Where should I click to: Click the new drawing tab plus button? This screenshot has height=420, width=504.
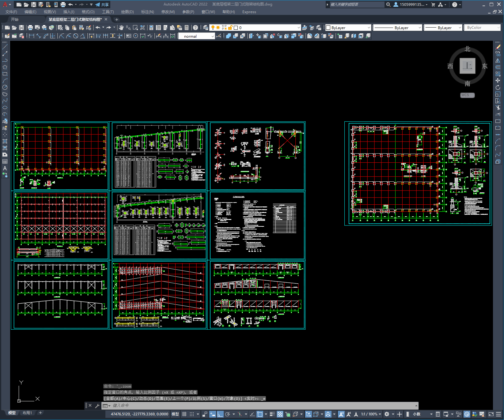click(116, 19)
